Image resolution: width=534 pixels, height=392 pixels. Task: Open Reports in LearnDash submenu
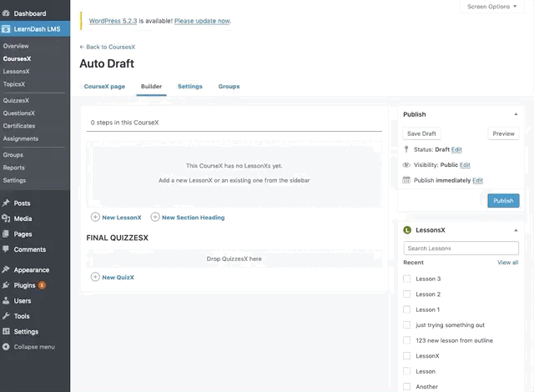pyautogui.click(x=13, y=168)
